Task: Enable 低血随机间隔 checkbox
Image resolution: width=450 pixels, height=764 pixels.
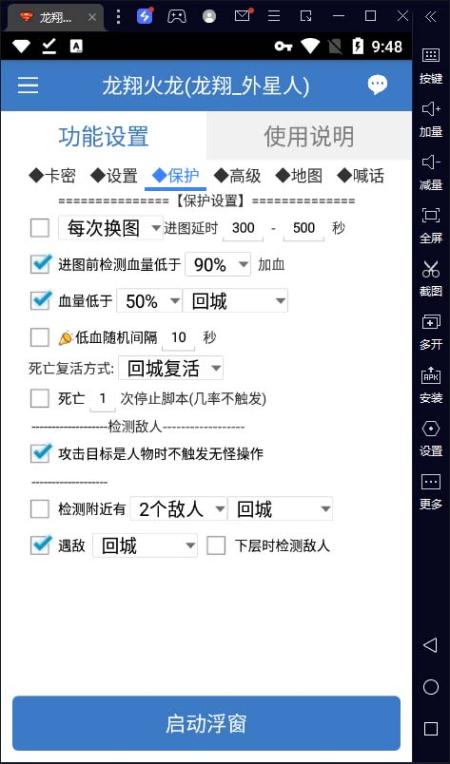Action: pyautogui.click(x=40, y=337)
